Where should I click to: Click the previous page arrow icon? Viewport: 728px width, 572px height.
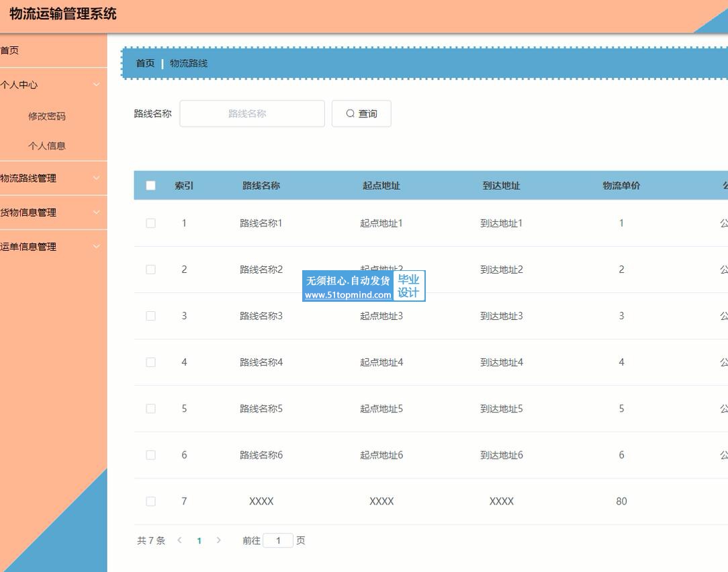[x=179, y=540]
